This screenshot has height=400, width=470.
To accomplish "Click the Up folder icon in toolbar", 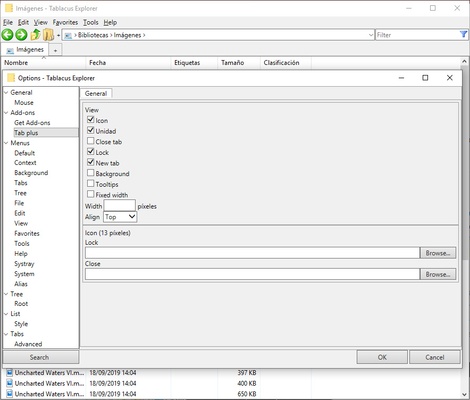I will pyautogui.click(x=35, y=35).
